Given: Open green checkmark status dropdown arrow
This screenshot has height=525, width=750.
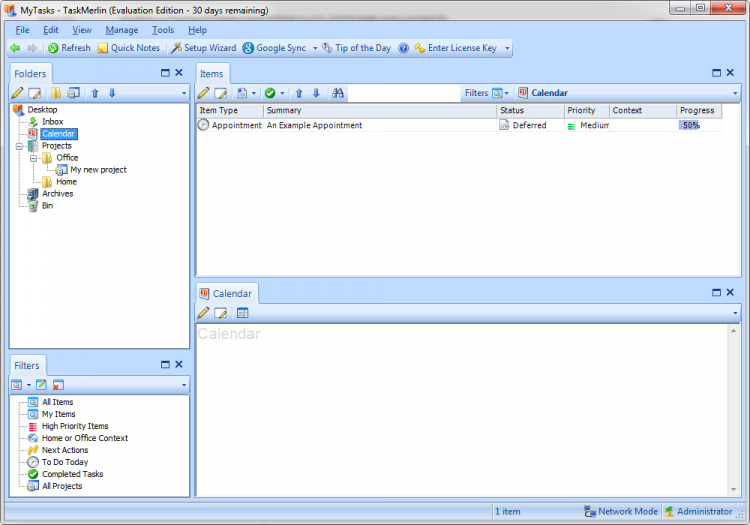Looking at the screenshot, I should [282, 93].
